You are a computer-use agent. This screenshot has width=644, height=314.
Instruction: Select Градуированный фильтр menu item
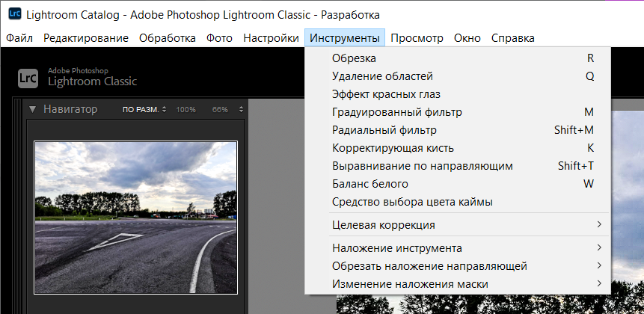point(396,112)
